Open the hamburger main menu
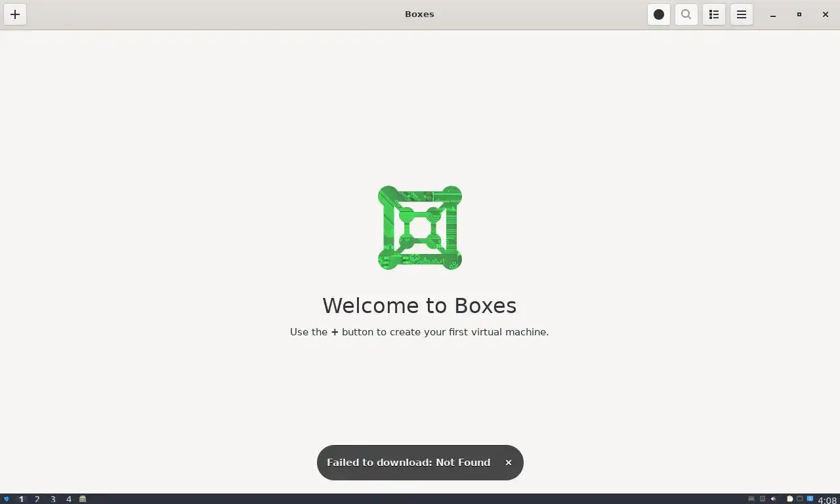 click(x=742, y=14)
